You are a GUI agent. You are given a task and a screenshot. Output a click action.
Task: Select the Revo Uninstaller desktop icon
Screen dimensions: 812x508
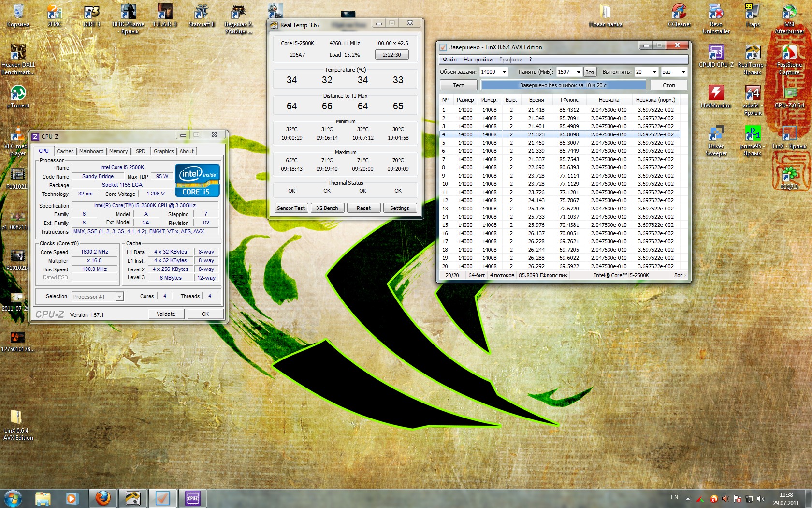pos(716,19)
